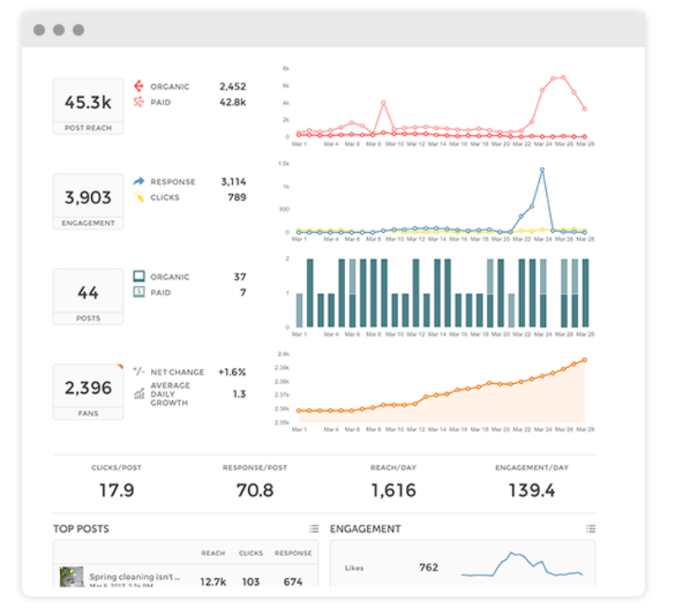Click the Average Daily Growth chart icon
The width and height of the screenshot is (675, 616).
pyautogui.click(x=138, y=393)
